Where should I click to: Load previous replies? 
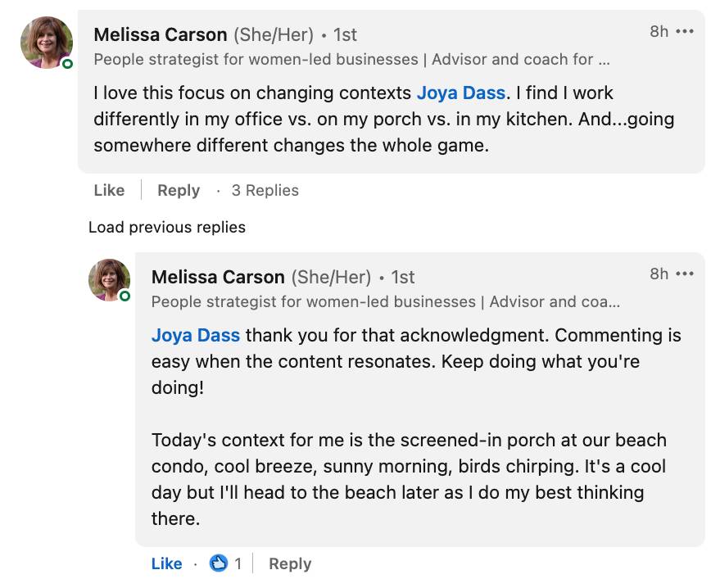(167, 227)
